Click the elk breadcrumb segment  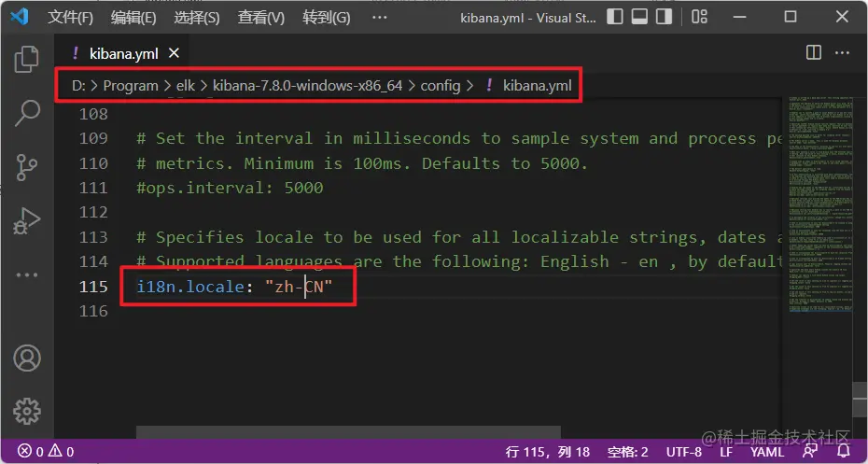click(x=186, y=86)
